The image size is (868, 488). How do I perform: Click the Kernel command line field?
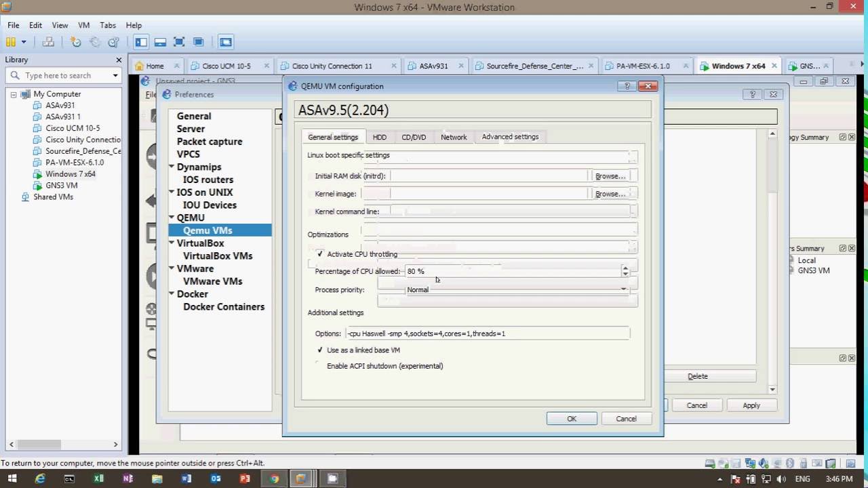(x=510, y=211)
